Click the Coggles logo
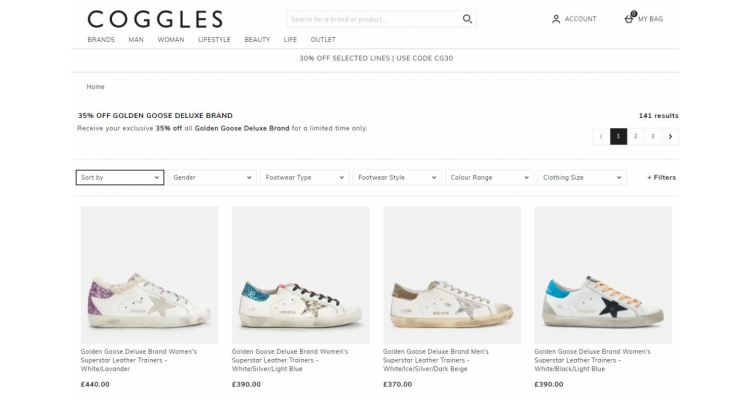Viewport: 750px width, 400px height. tap(155, 20)
